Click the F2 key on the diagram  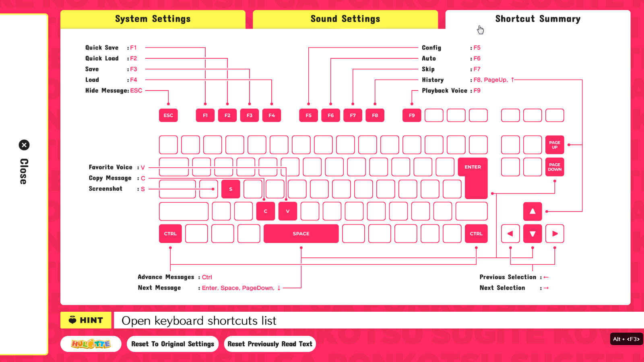point(227,115)
